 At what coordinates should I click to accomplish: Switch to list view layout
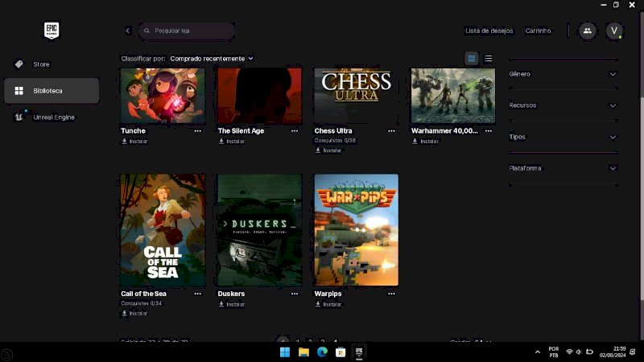(x=488, y=59)
